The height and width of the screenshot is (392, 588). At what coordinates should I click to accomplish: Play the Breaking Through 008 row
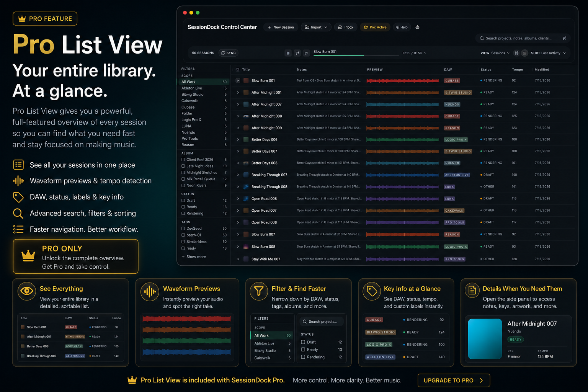click(x=238, y=187)
